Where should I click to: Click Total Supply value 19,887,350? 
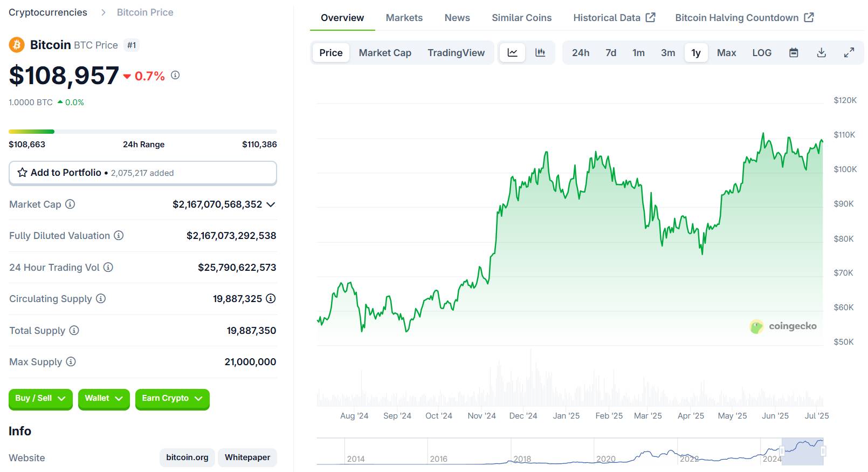tap(251, 331)
